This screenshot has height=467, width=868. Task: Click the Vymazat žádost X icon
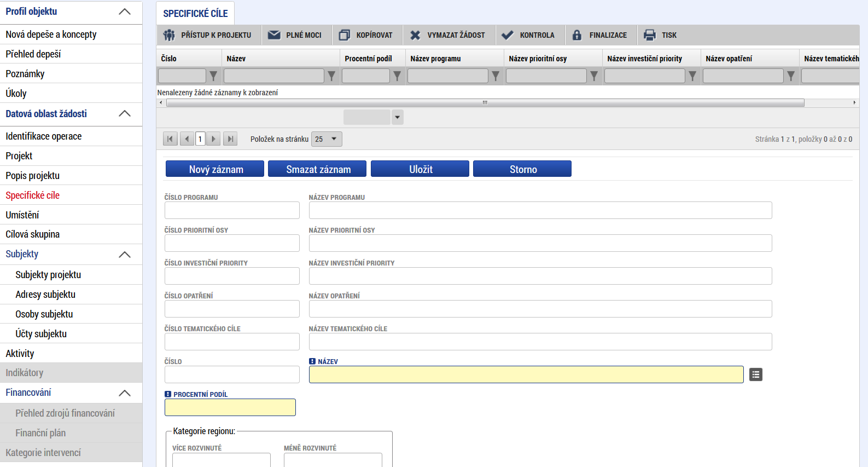point(415,35)
